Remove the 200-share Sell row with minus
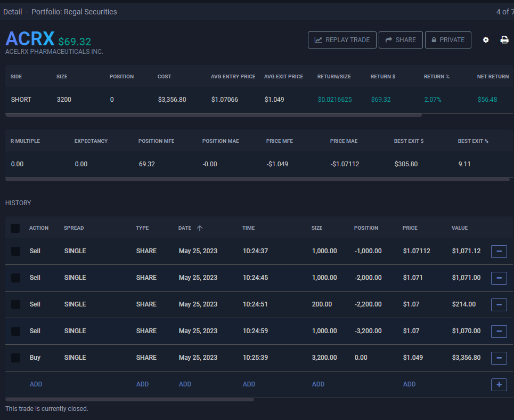The image size is (514, 420). coord(499,304)
